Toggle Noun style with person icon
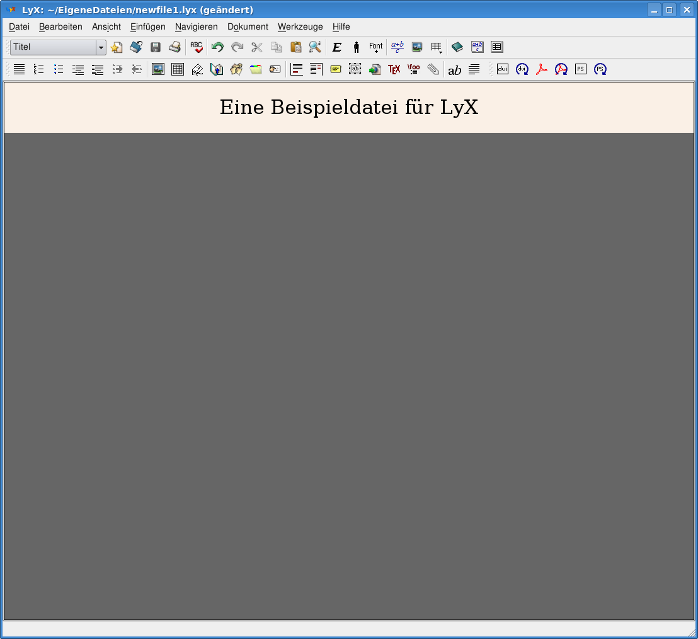This screenshot has width=698, height=639. click(x=356, y=47)
